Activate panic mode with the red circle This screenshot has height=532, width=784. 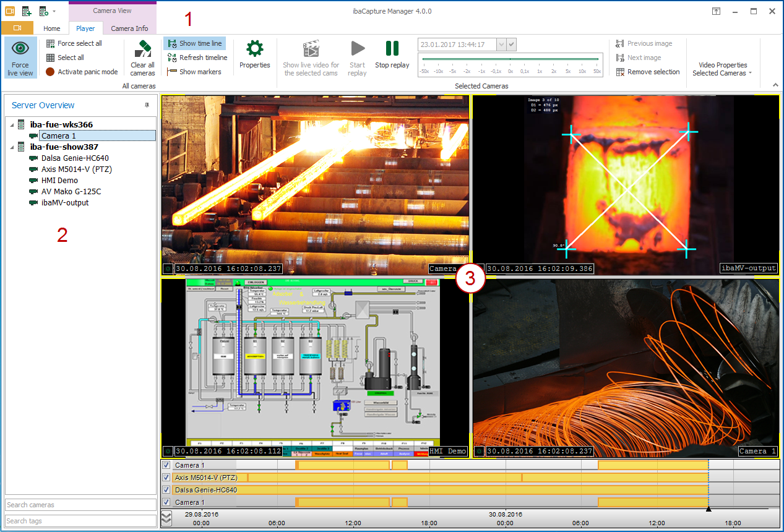(x=50, y=72)
